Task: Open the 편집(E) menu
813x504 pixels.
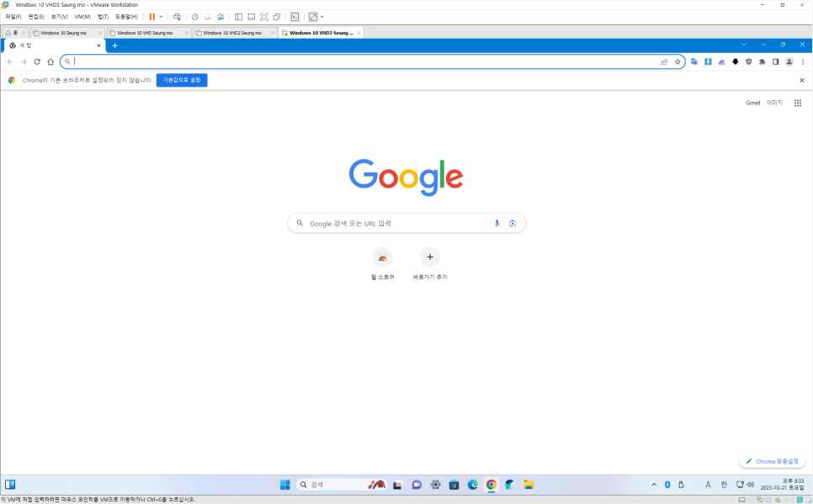Action: point(36,17)
